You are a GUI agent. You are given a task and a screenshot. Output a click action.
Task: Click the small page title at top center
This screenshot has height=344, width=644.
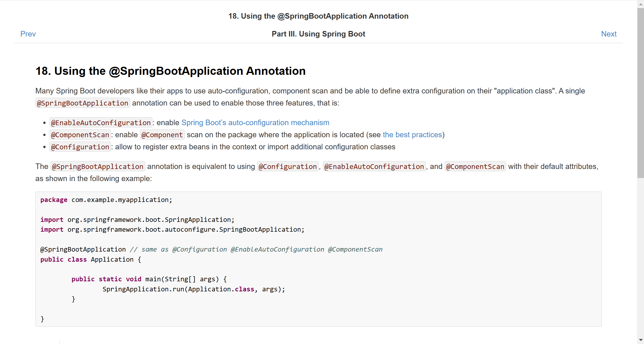point(318,16)
